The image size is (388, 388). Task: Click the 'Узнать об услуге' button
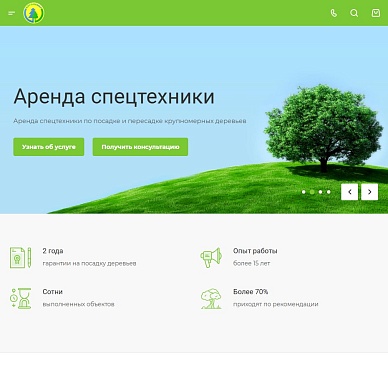pos(49,147)
